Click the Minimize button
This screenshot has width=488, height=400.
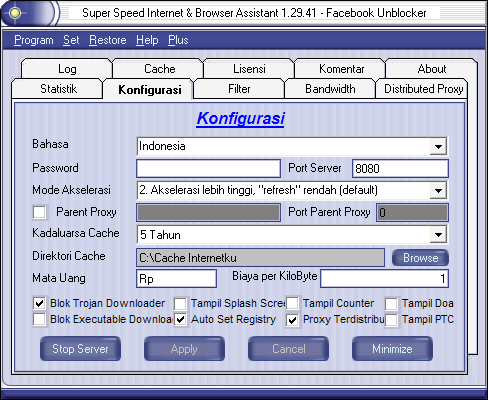pyautogui.click(x=392, y=349)
